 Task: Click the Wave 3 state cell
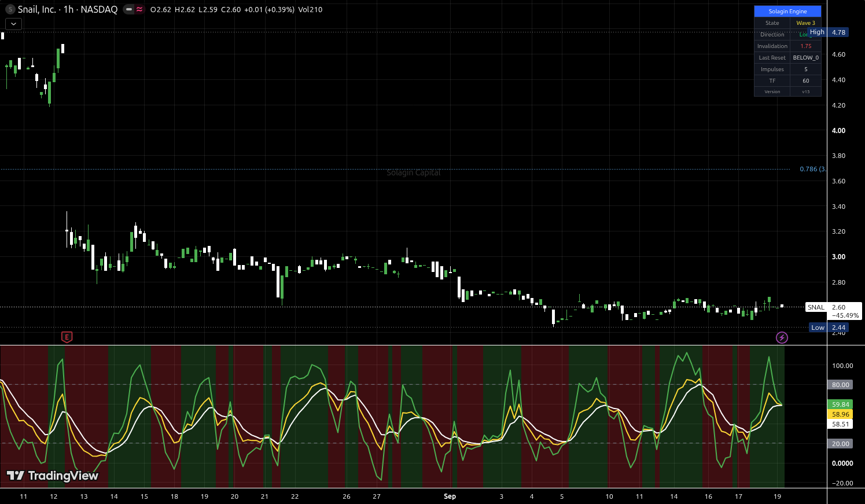805,23
